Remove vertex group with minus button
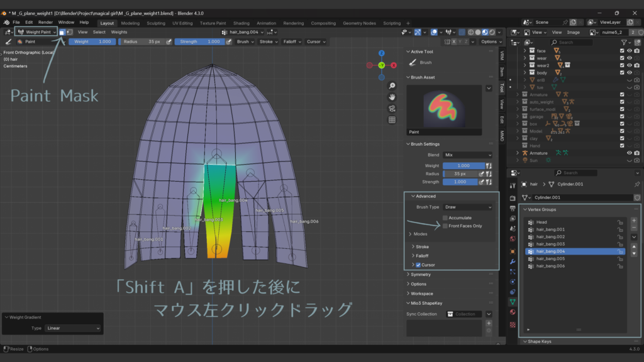 634,228
